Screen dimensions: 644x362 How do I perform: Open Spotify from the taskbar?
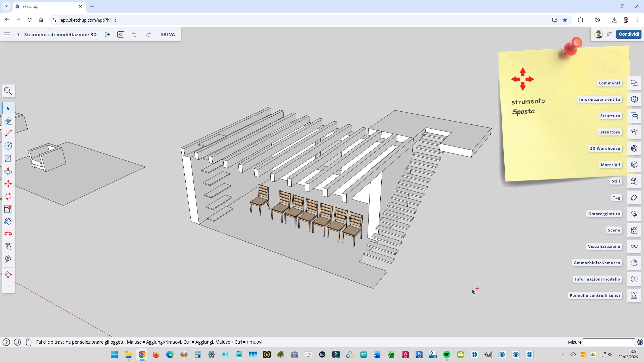tap(447, 354)
